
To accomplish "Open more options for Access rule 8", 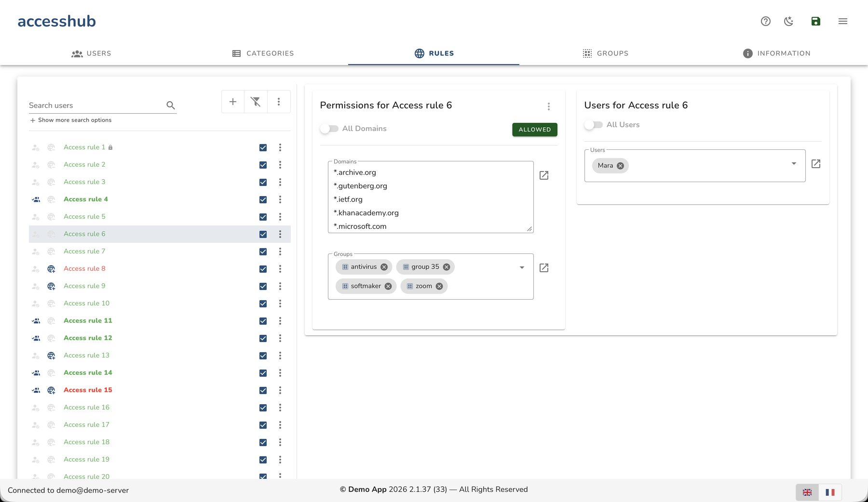I will tap(280, 269).
